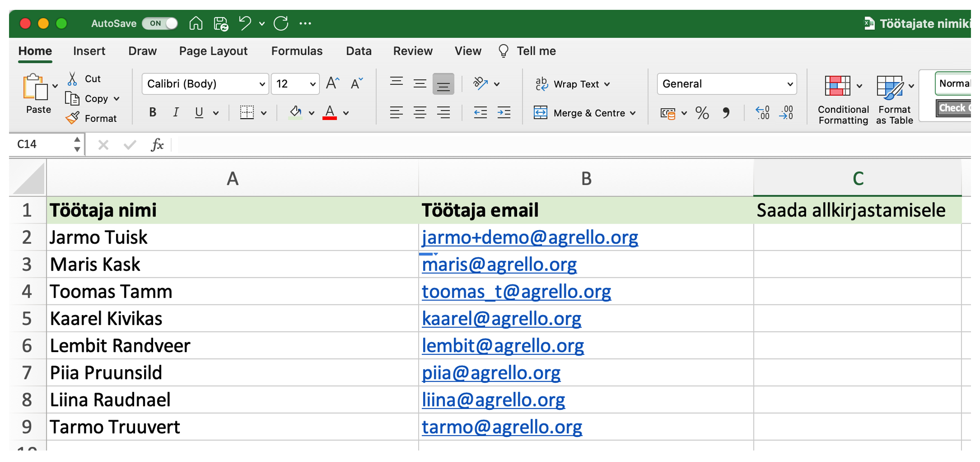Open the maris@agrello.org email link
The width and height of the screenshot is (980, 462).
pos(499,265)
